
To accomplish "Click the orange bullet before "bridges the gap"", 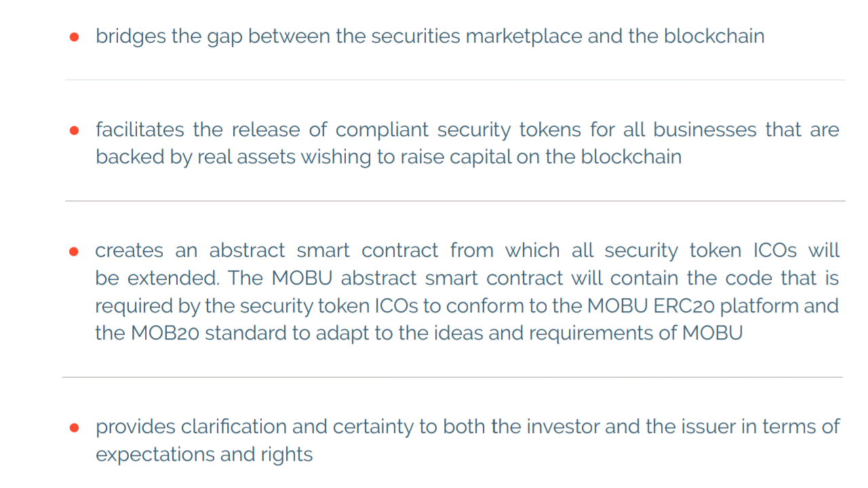I will [x=75, y=37].
